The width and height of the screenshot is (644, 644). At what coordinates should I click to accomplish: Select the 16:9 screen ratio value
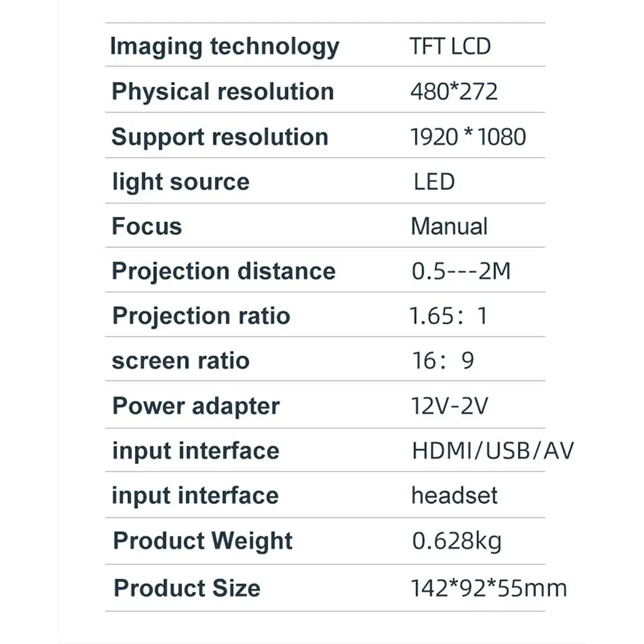443,360
